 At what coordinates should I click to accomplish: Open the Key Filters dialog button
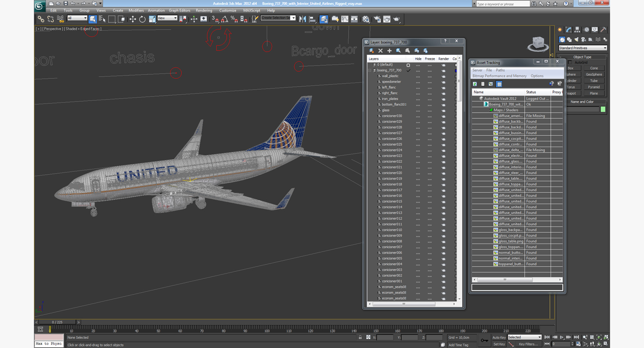coord(529,344)
